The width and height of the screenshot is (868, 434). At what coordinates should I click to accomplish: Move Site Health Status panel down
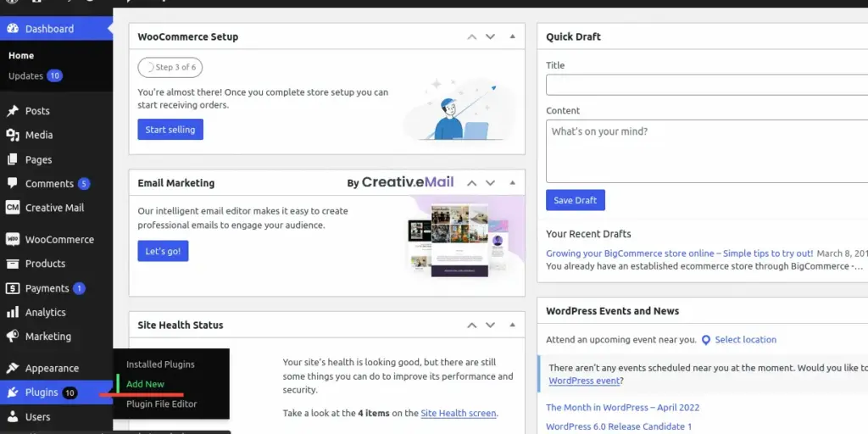pos(490,325)
